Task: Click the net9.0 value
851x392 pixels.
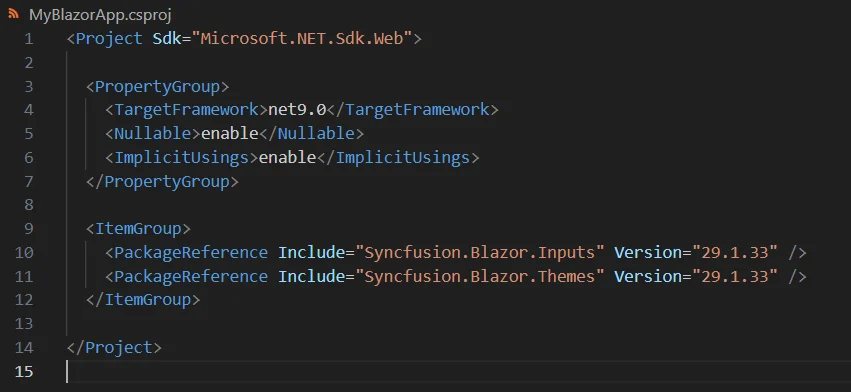Action: point(297,110)
